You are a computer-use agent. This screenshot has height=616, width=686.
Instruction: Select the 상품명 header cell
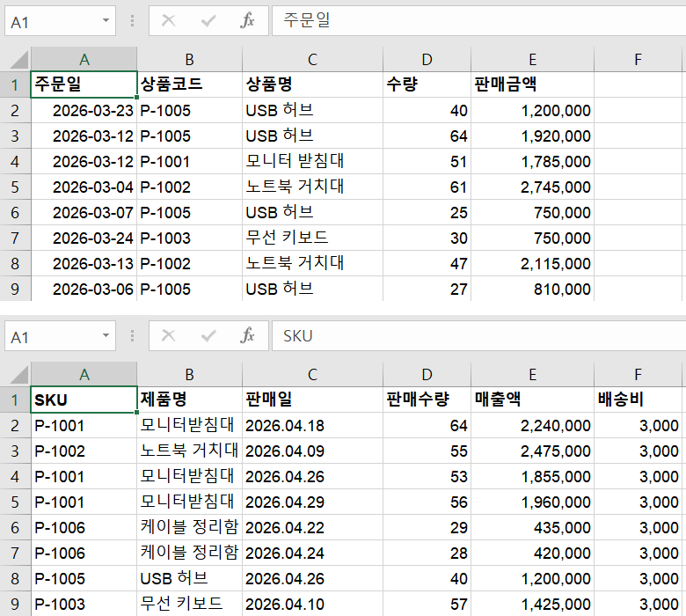tap(312, 84)
